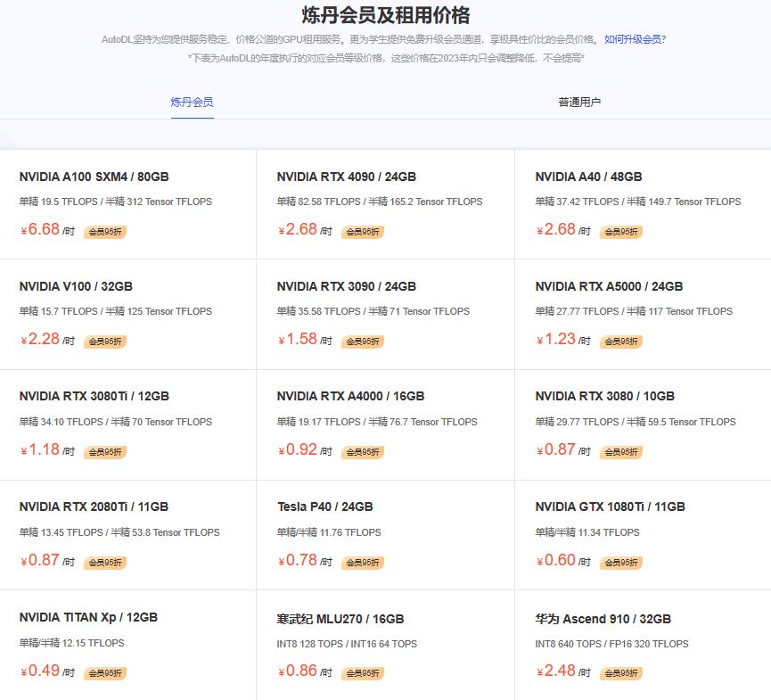The image size is (771, 700).
Task: Click the 会员95折 badge on RTX 2080Ti card
Action: click(105, 563)
